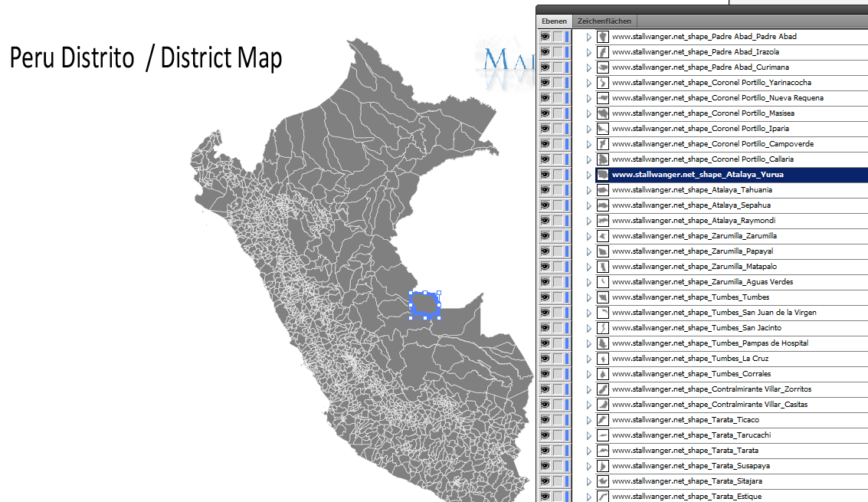Lock the Zarumilla_Papayal layer
The width and height of the screenshot is (868, 502).
[x=558, y=251]
